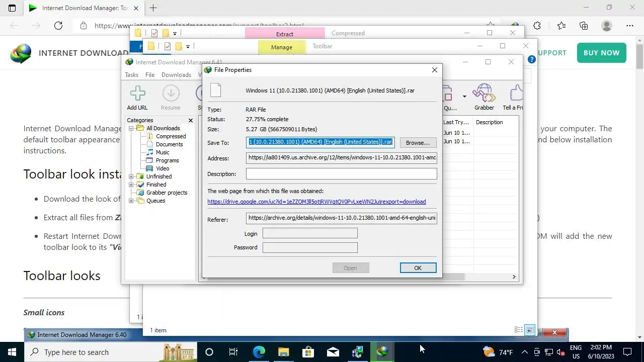This screenshot has height=362, width=644.
Task: Click the Address URL field
Action: [x=342, y=158]
